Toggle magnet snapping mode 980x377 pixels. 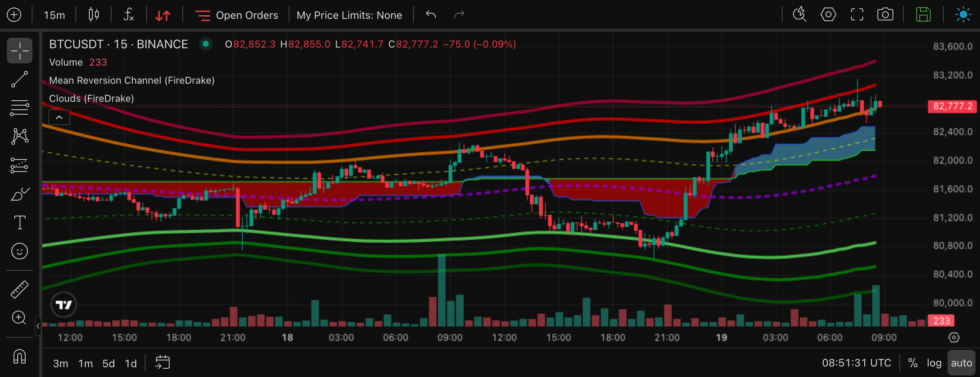(19, 357)
